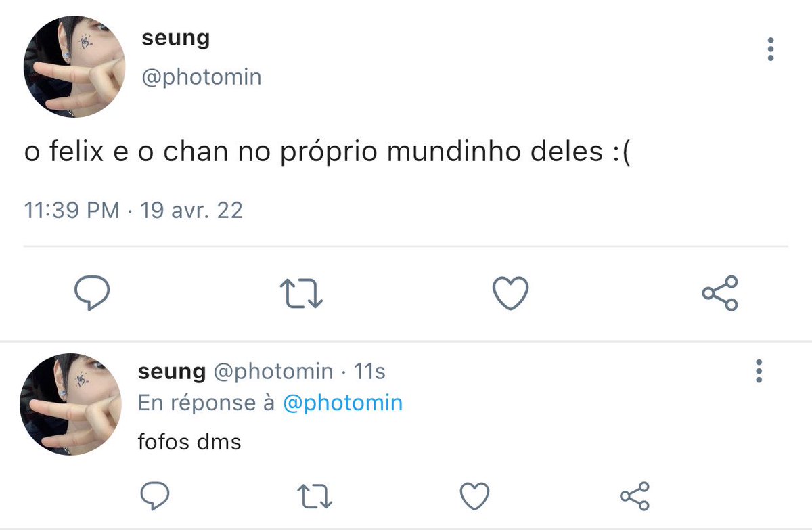The image size is (812, 530).
Task: Open the 'seung' display name in main tweet
Action: 176,39
